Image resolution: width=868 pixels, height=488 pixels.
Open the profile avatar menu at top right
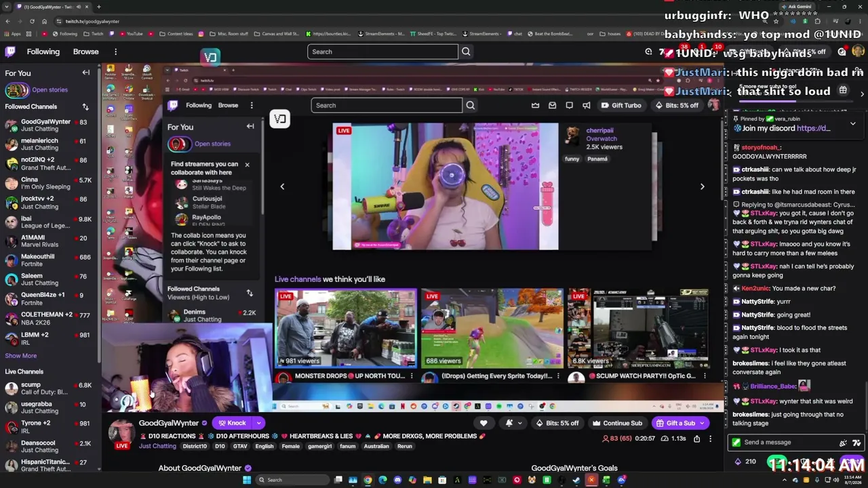pos(858,52)
